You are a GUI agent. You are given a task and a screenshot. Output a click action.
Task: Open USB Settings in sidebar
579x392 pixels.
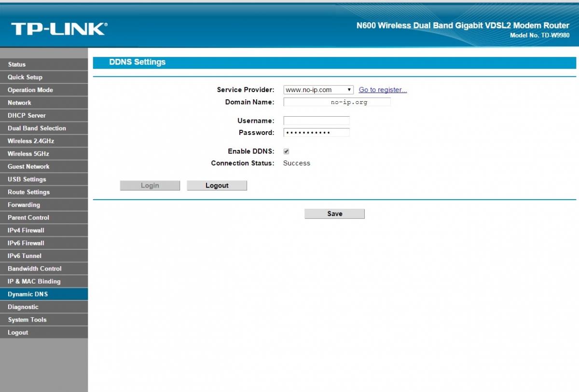44,179
